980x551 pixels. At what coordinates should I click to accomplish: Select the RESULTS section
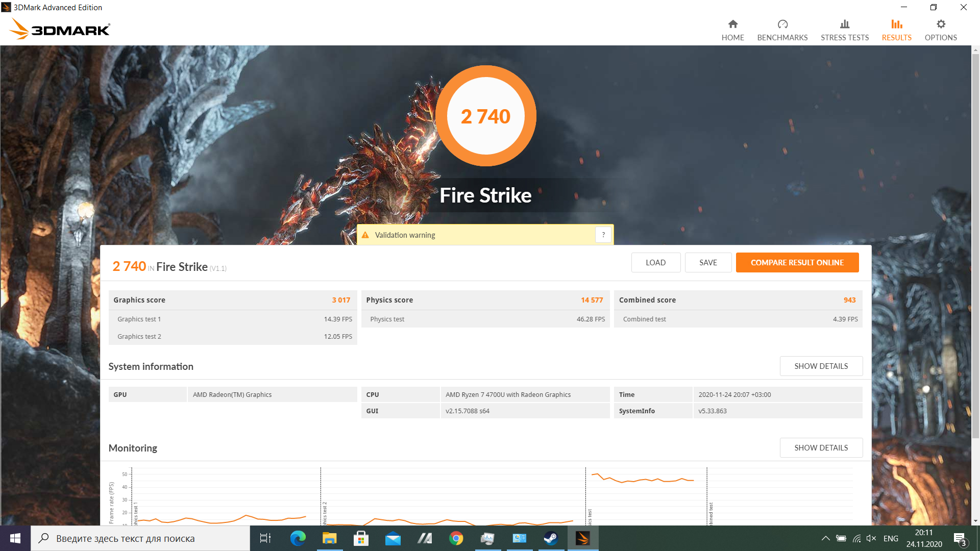896,30
